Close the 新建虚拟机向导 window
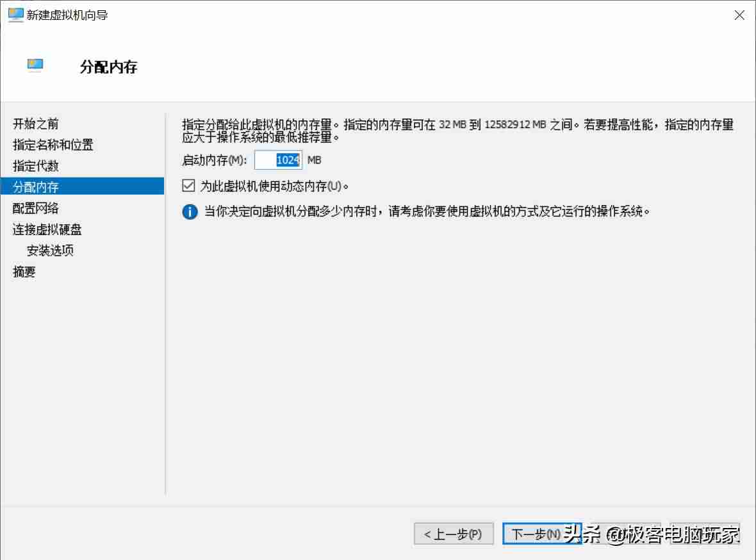 (739, 15)
